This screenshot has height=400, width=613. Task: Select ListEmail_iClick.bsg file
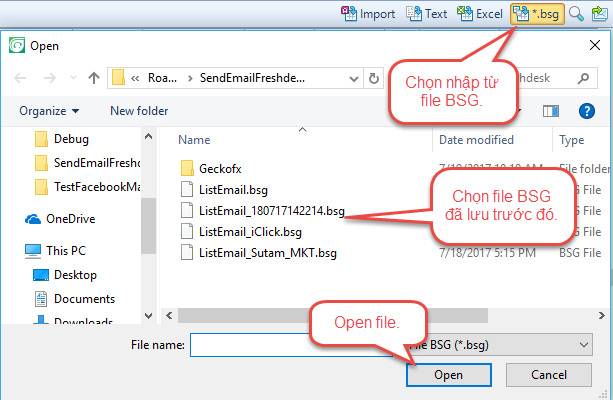242,232
